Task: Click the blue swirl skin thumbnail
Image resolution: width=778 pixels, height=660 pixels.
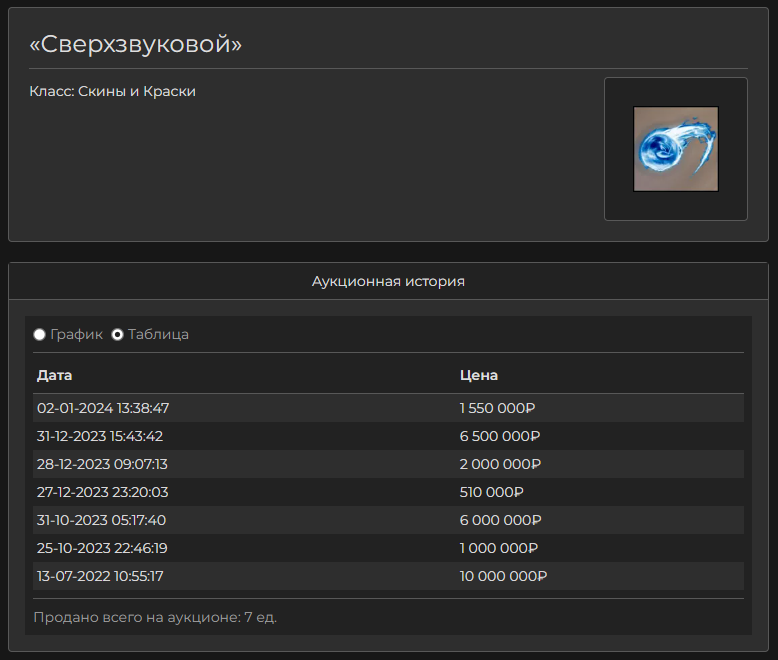Action: pyautogui.click(x=676, y=149)
